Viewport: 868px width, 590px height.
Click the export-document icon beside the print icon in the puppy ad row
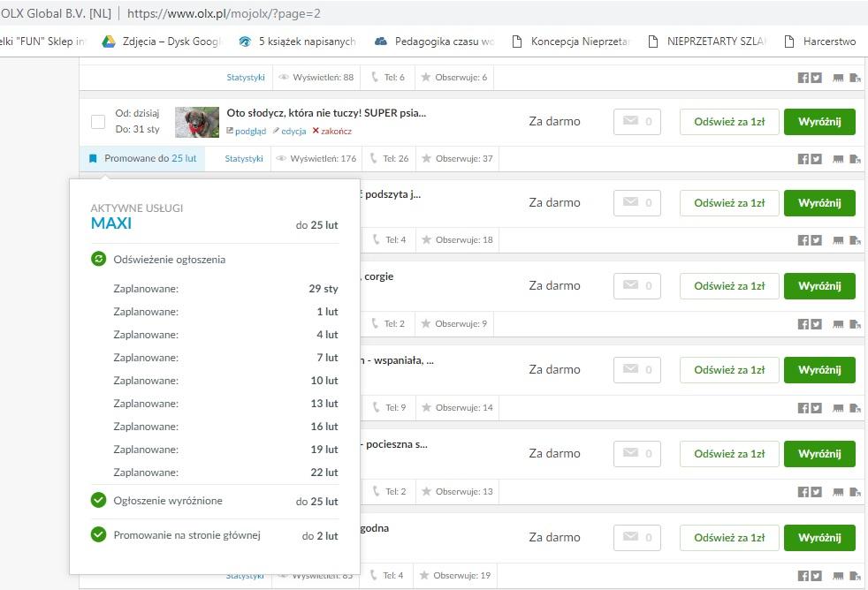click(855, 159)
